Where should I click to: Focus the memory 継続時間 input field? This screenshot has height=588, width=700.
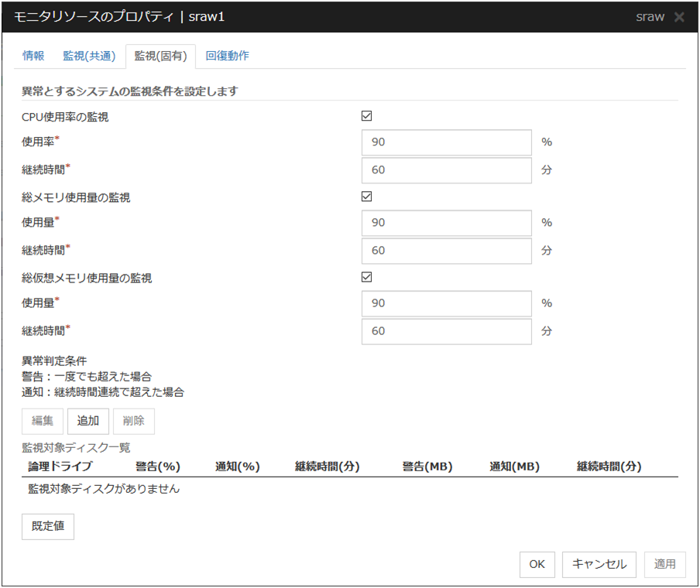click(446, 251)
